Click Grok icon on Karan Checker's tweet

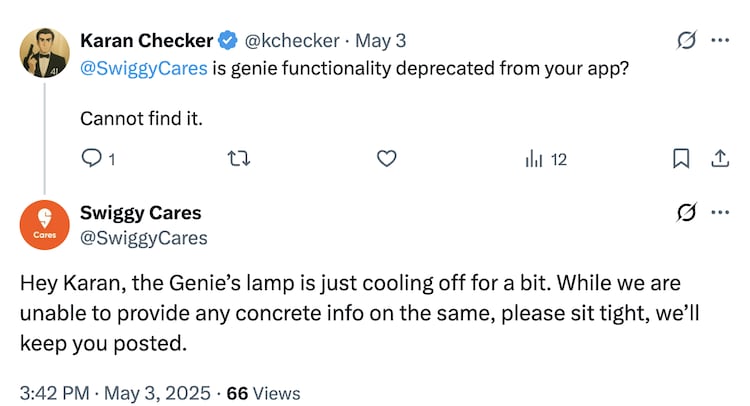(686, 41)
